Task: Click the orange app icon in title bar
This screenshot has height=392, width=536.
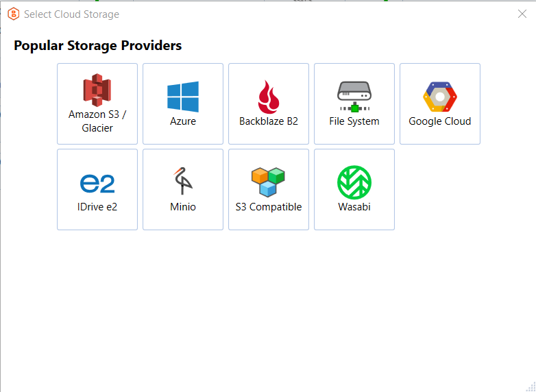Action: coord(13,14)
